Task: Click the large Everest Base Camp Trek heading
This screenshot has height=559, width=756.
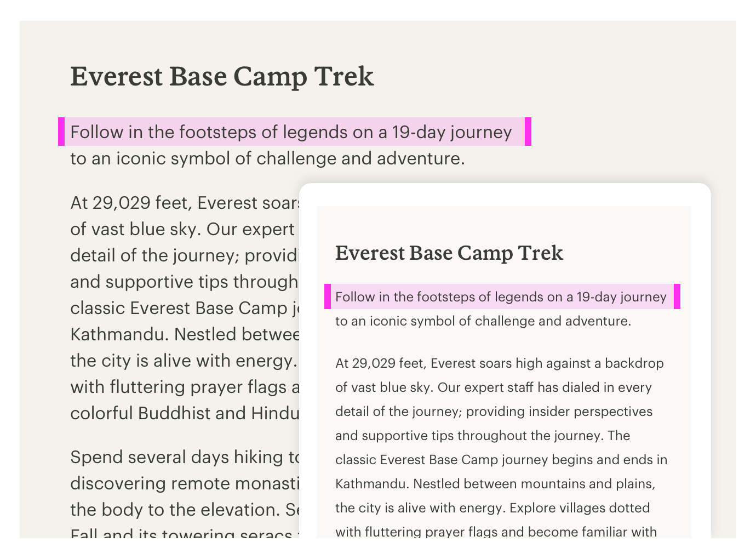Action: (x=222, y=76)
